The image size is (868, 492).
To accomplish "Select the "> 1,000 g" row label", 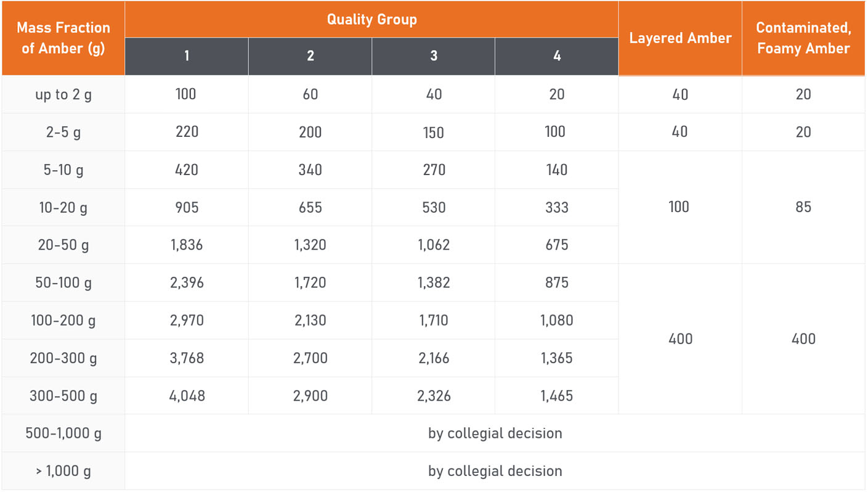I will click(x=63, y=472).
